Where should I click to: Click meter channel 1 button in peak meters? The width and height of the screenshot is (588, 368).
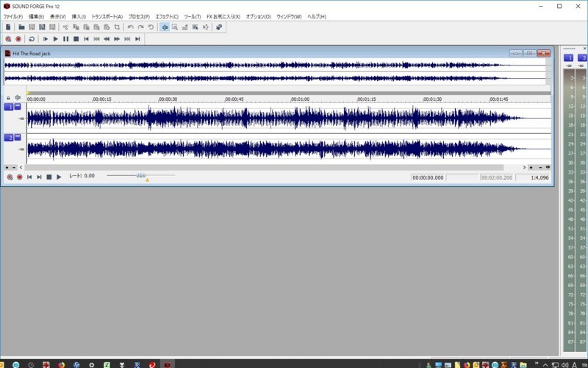(568, 58)
